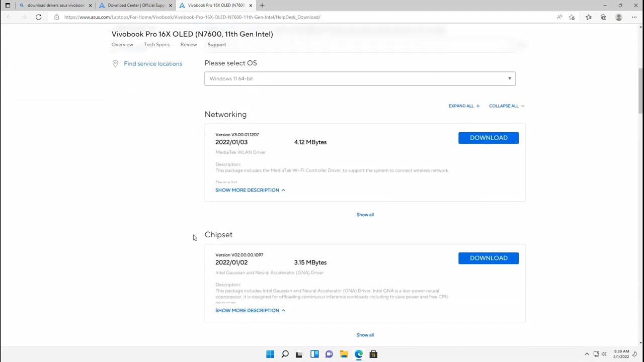Viewport: 644px width, 362px height.
Task: Download the Intel GNA chipset driver
Action: coord(489,258)
